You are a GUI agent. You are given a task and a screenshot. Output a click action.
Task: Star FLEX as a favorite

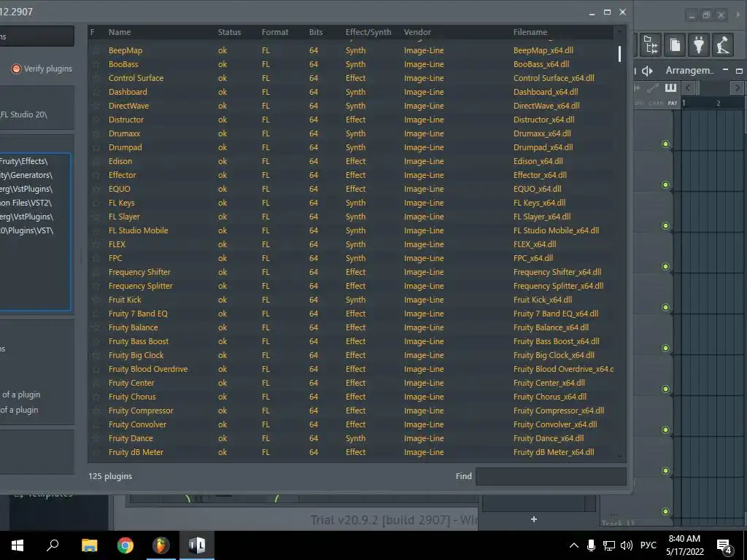click(96, 244)
